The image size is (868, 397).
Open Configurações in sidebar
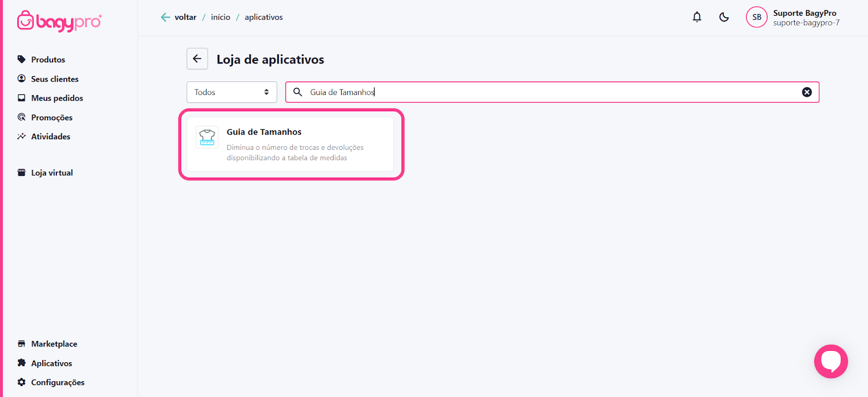tap(51, 382)
